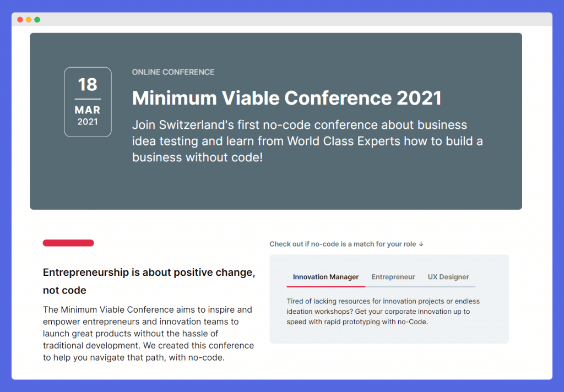Select the Innovation Manager tab

pos(326,277)
